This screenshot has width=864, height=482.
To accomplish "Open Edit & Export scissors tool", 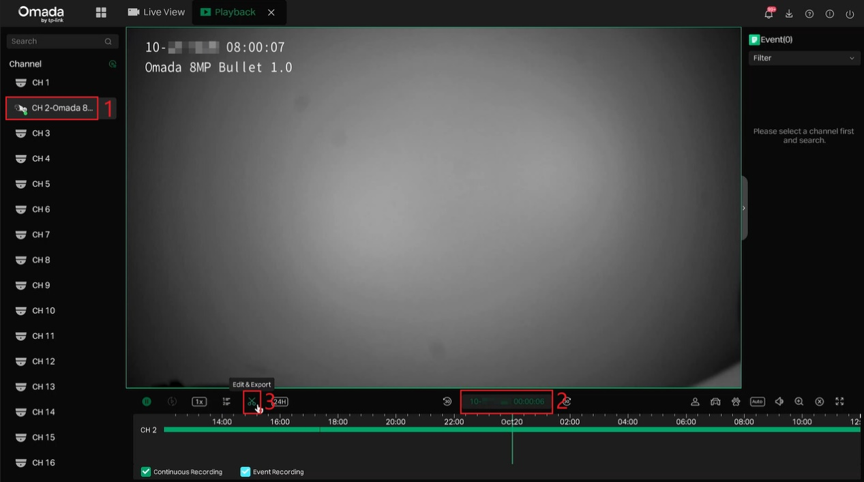I will pyautogui.click(x=252, y=402).
